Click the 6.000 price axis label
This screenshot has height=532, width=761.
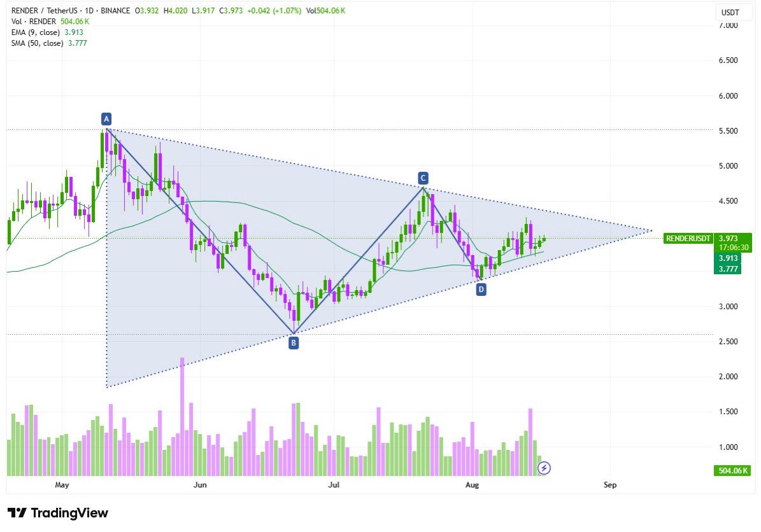pyautogui.click(x=728, y=96)
